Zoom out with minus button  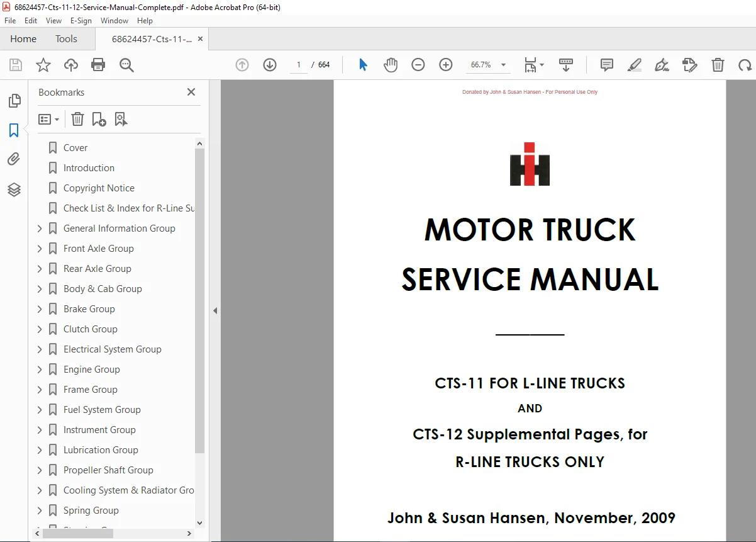[x=418, y=65]
